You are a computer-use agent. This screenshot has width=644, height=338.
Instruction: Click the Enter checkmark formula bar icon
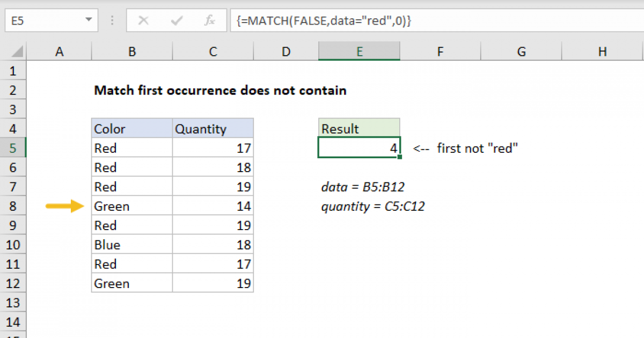click(176, 21)
